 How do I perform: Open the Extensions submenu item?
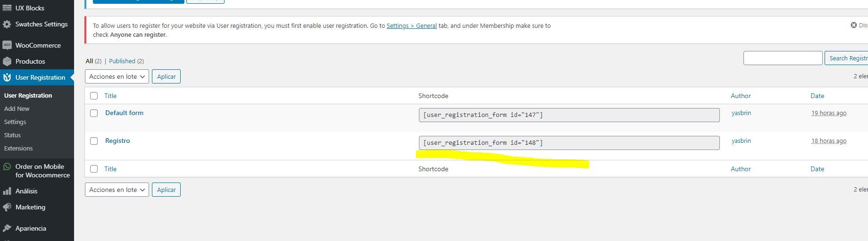click(x=18, y=148)
